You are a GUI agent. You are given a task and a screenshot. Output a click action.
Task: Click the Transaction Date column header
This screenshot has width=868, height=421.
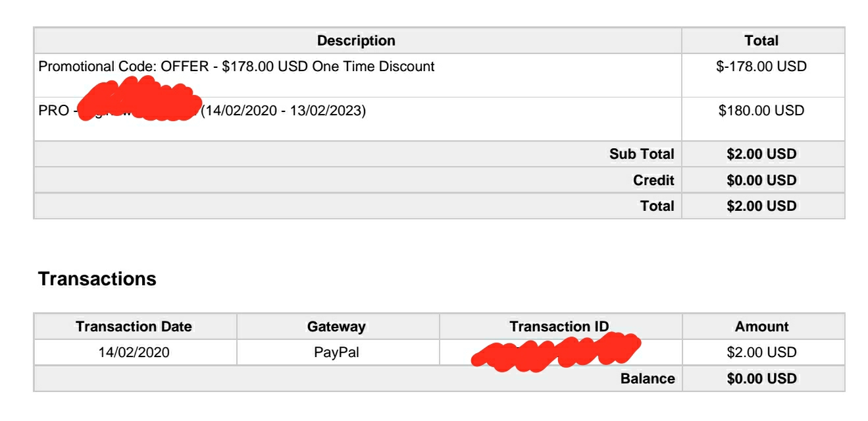tap(134, 327)
